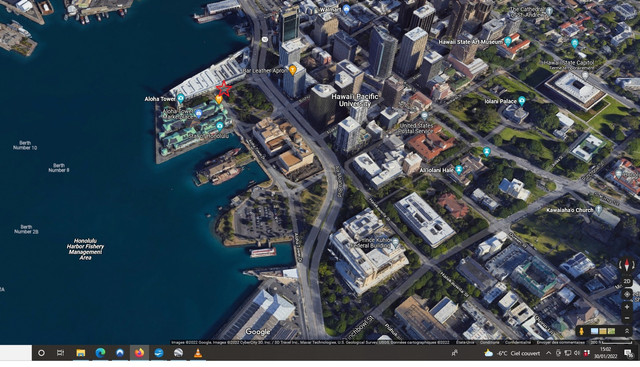Launch Microsoft Edge from the taskbar

tap(100, 353)
